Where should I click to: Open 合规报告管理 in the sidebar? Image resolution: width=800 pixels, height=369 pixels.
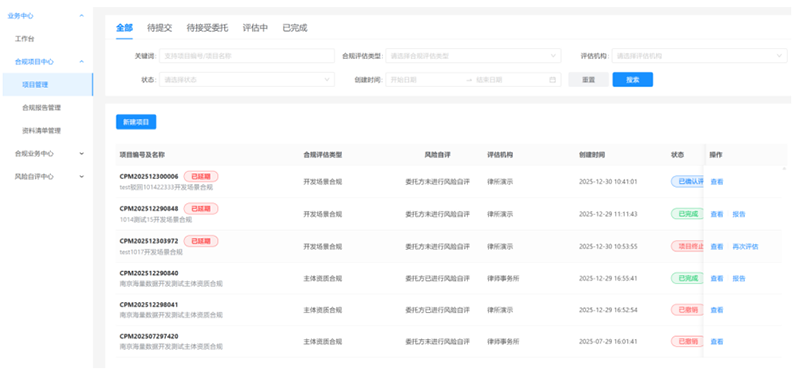pos(42,108)
